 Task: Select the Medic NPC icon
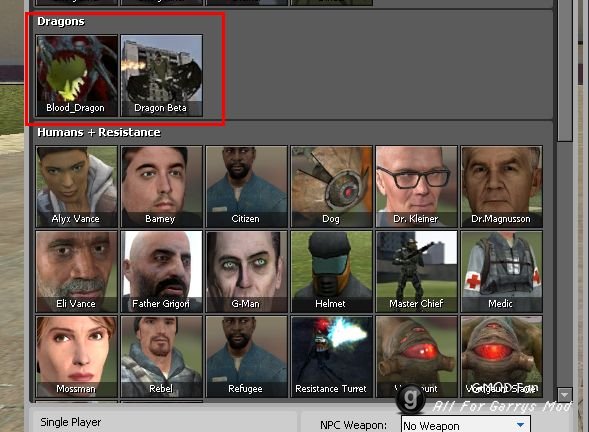(501, 272)
